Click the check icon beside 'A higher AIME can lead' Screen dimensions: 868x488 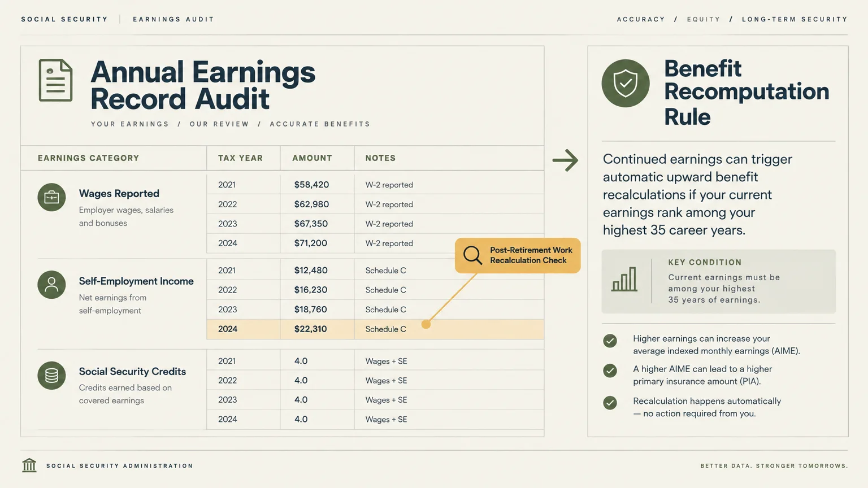610,371
